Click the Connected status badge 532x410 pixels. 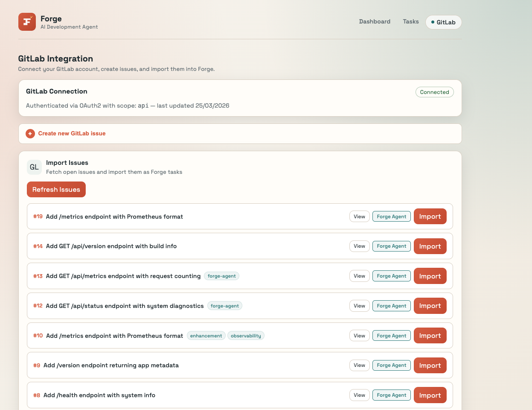(x=434, y=92)
